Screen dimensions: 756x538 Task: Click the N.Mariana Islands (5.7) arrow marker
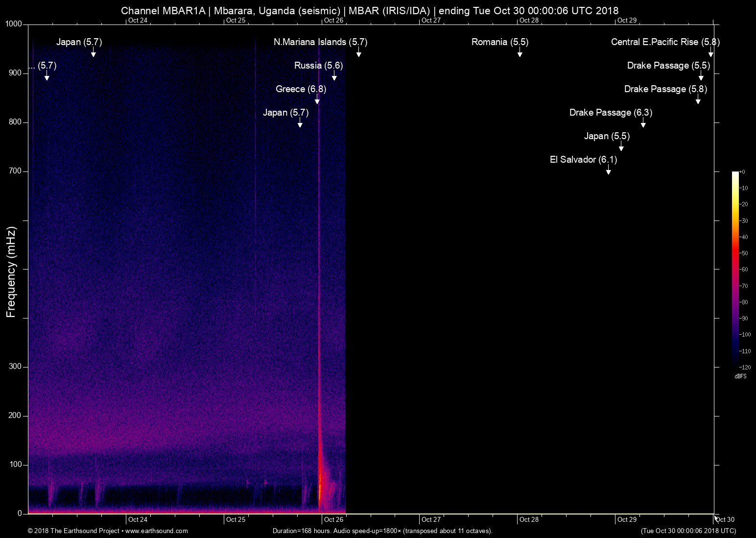(359, 54)
